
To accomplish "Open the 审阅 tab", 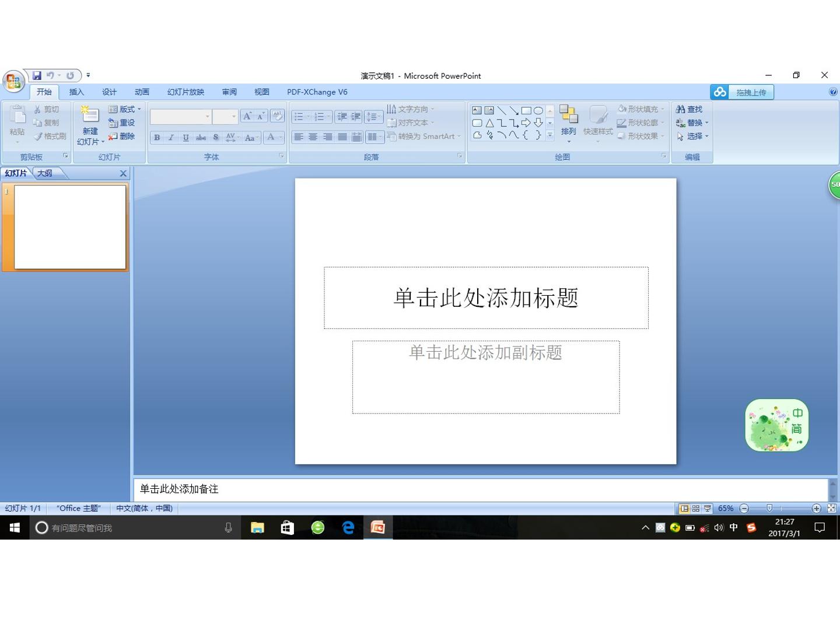I will (x=229, y=92).
